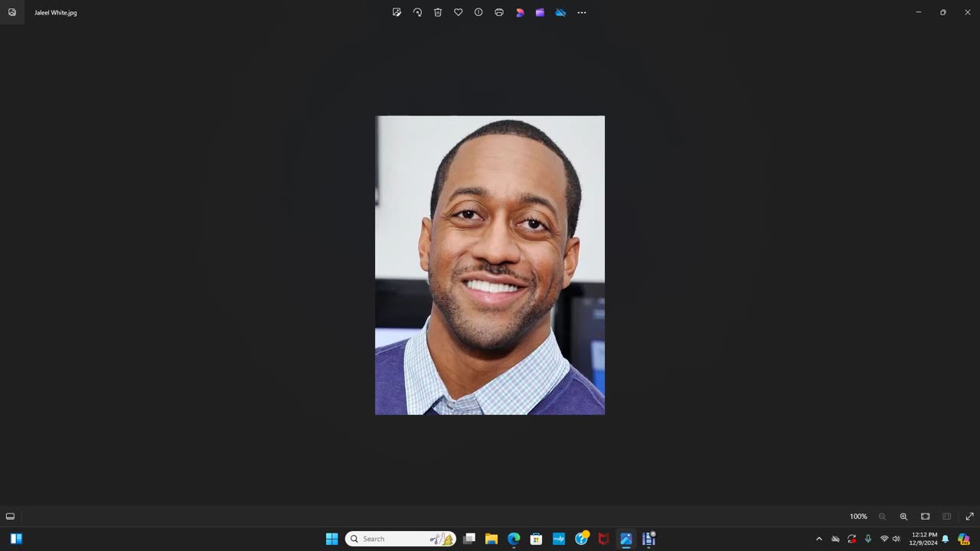This screenshot has width=980, height=551.
Task: Show hidden icons in system tray
Action: [819, 539]
